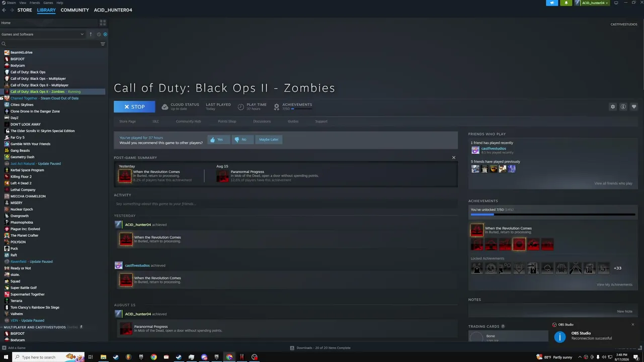Toggle the library grid view icon beside Home
Image resolution: width=644 pixels, height=362 pixels.
click(103, 23)
